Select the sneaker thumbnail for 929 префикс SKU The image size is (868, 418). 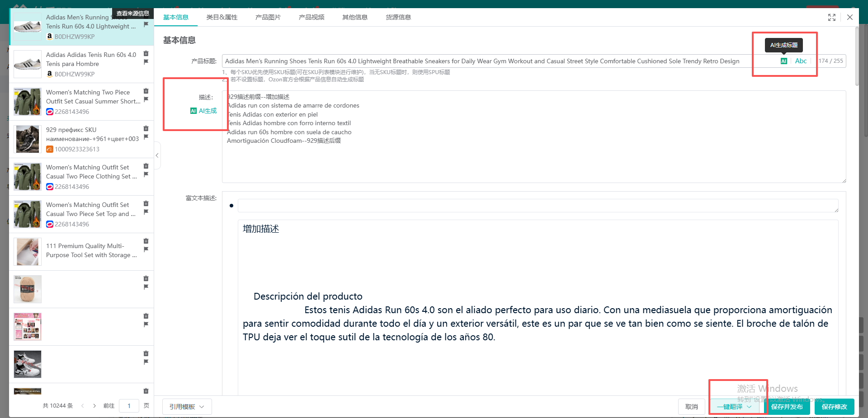tap(28, 139)
